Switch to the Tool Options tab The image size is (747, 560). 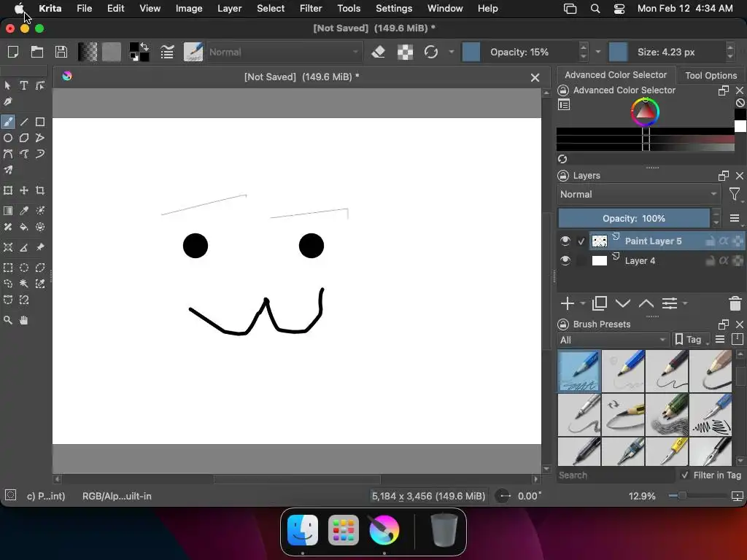click(x=711, y=75)
